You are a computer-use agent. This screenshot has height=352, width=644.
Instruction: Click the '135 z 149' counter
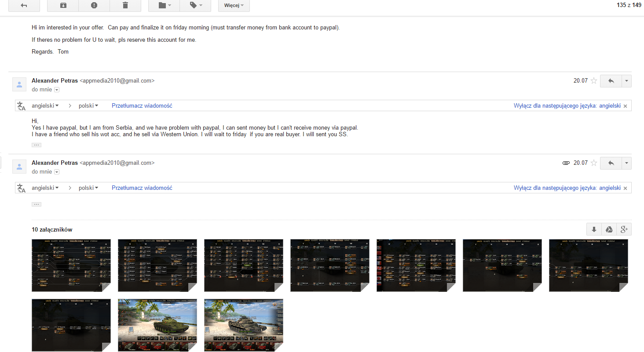click(629, 5)
